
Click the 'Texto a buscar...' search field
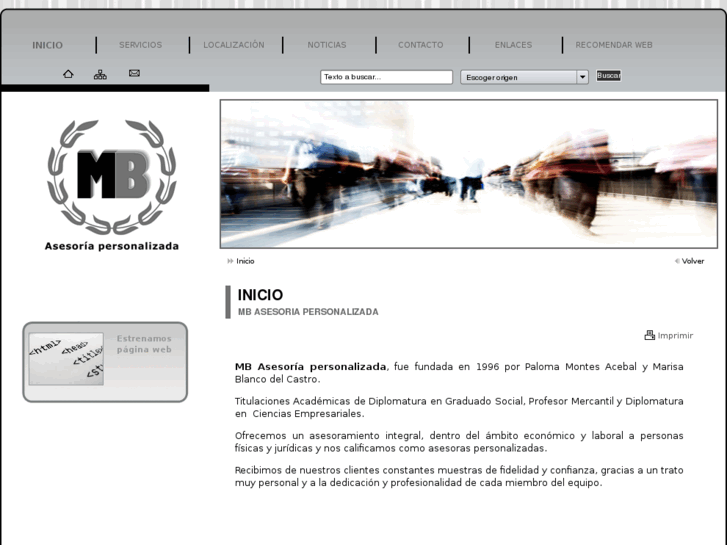386,77
